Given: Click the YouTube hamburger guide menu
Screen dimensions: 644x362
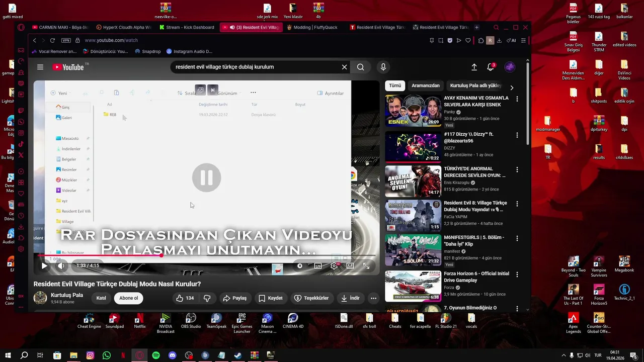Looking at the screenshot, I should (40, 67).
